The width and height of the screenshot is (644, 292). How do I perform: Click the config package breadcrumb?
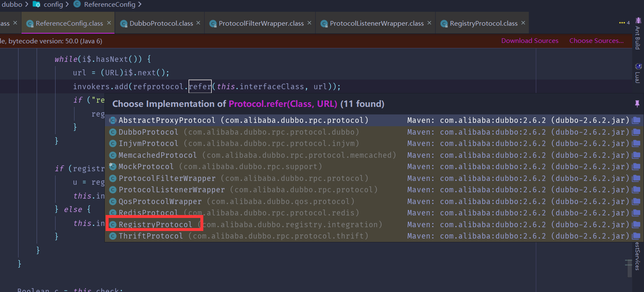[48, 5]
